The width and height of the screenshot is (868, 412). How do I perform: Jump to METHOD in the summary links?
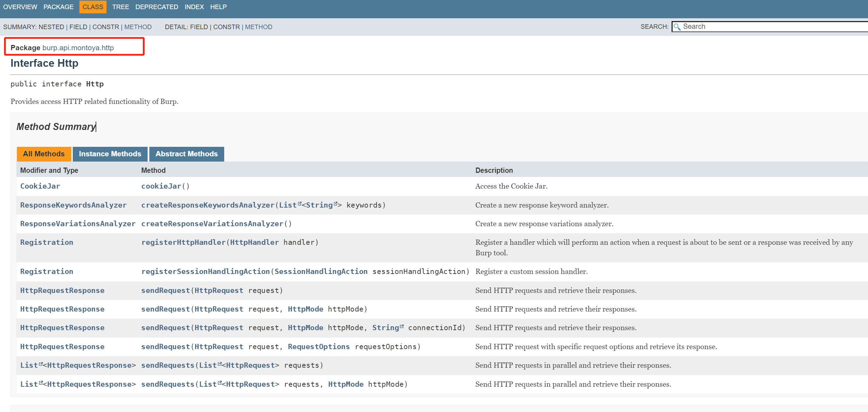(x=138, y=27)
